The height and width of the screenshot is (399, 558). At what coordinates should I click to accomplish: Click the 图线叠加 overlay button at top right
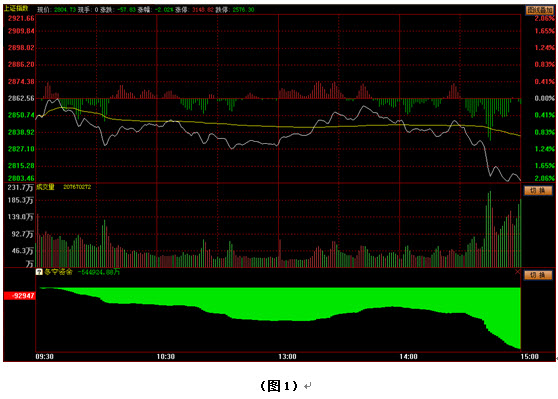tap(540, 10)
